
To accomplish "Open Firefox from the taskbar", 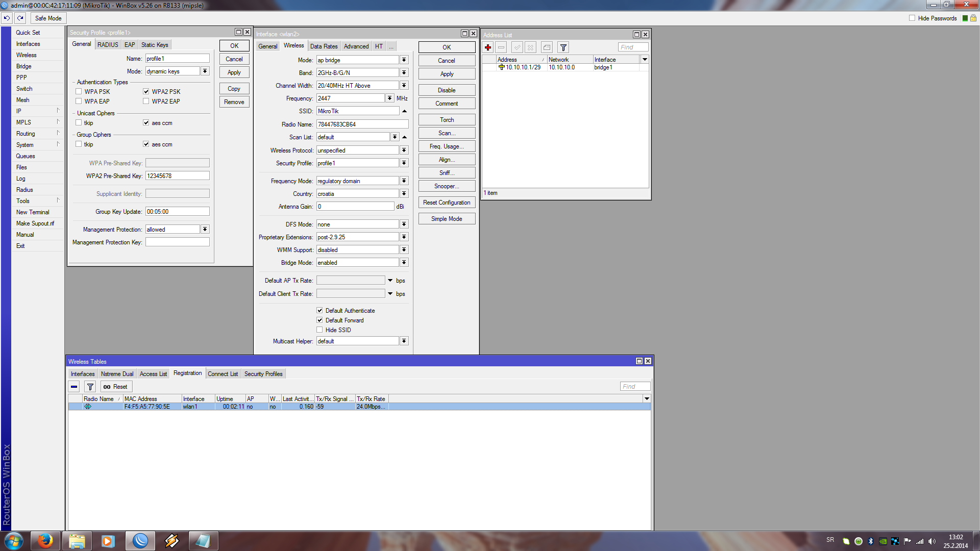I will point(45,541).
